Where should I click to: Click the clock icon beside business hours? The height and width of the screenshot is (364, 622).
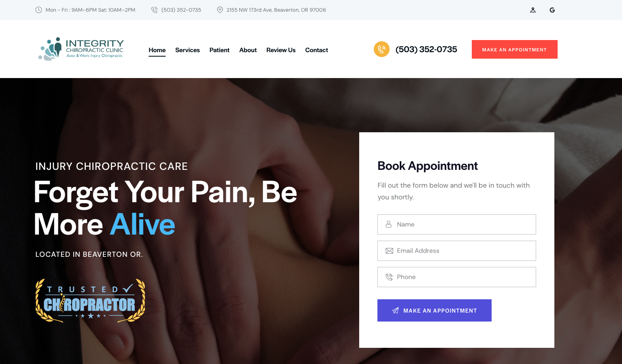point(38,10)
